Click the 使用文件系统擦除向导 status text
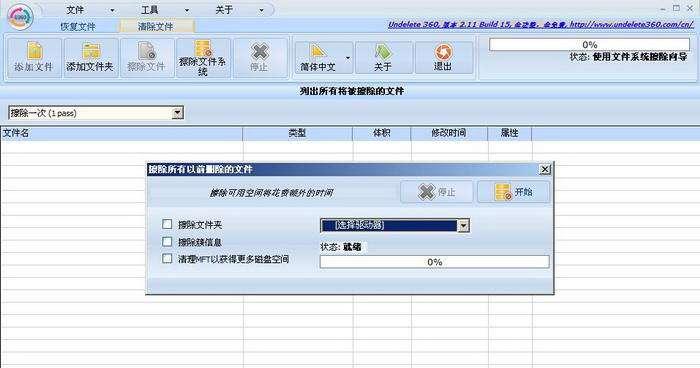The image size is (700, 368). click(640, 57)
